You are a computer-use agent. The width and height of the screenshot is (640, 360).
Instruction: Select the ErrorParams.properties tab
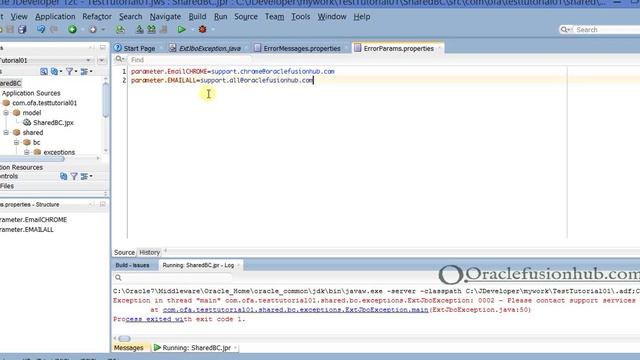click(x=398, y=48)
